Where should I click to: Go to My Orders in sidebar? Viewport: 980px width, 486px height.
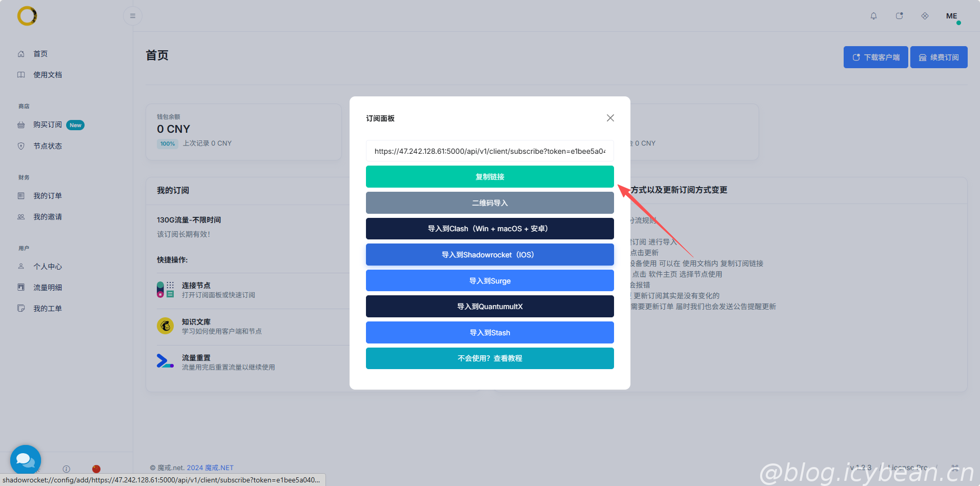(48, 196)
